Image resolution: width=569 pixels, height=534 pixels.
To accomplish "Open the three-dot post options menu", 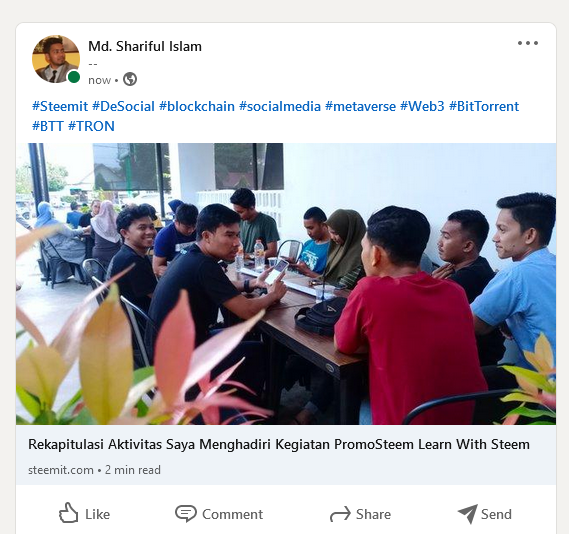I will coord(528,43).
